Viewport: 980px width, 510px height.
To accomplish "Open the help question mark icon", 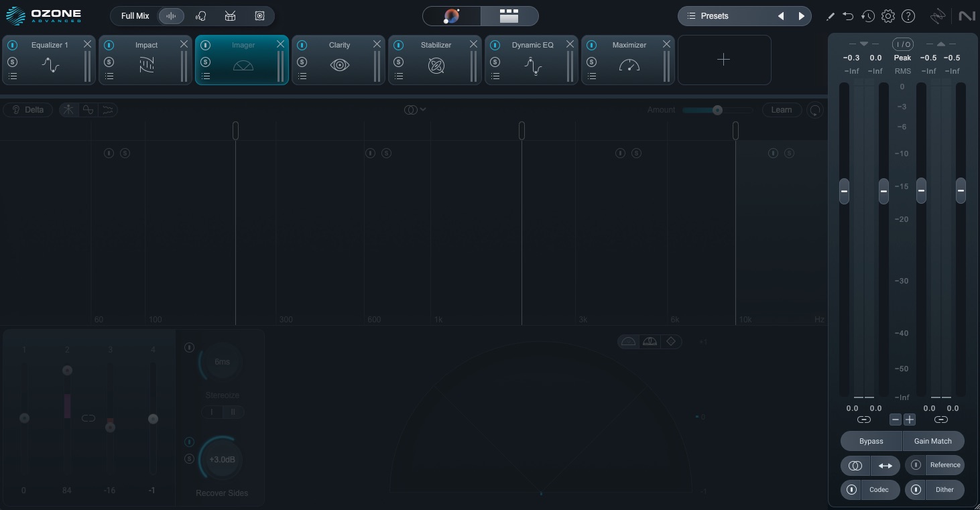I will point(908,16).
